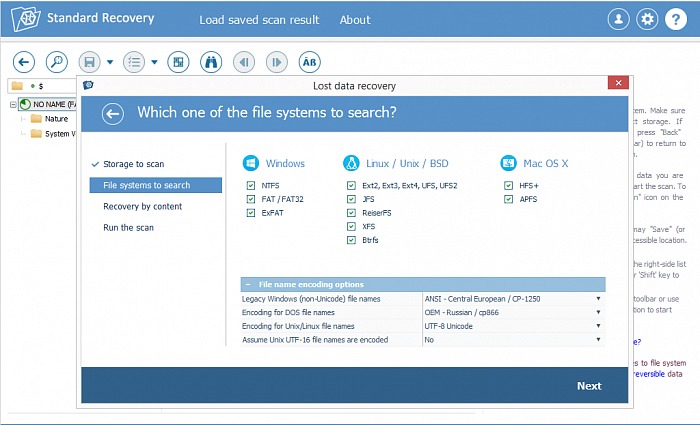Screen dimensions: 700x425
Task: Click the list view options toolbar icon
Action: coord(134,62)
